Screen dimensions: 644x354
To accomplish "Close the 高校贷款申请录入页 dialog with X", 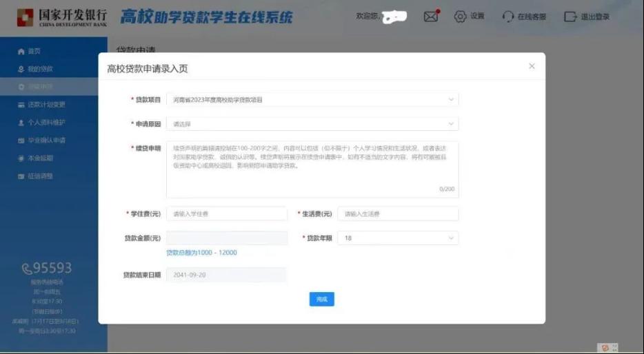I will pos(532,66).
